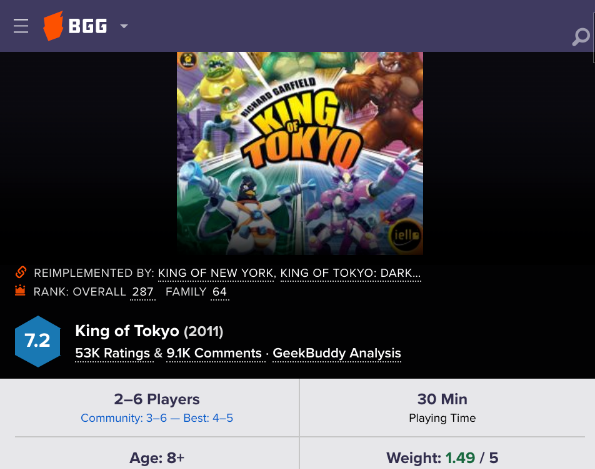The image size is (595, 469).
Task: Open the King of New York link
Action: 216,273
